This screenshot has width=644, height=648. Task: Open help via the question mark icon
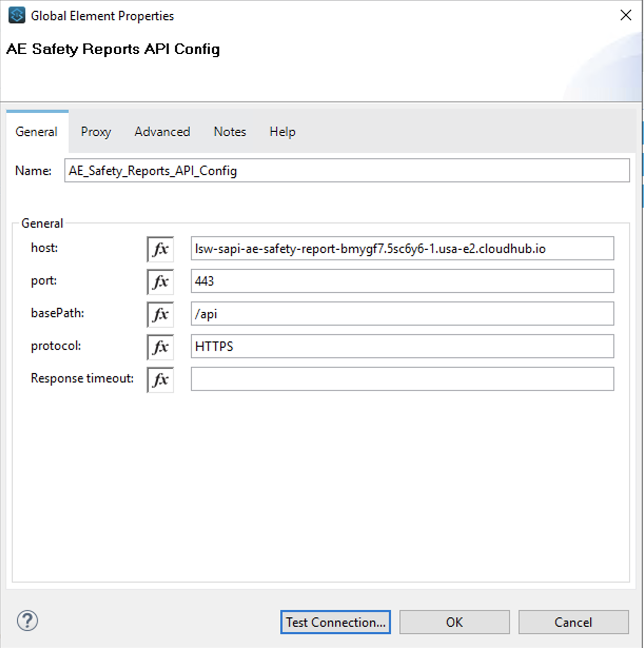point(27,621)
